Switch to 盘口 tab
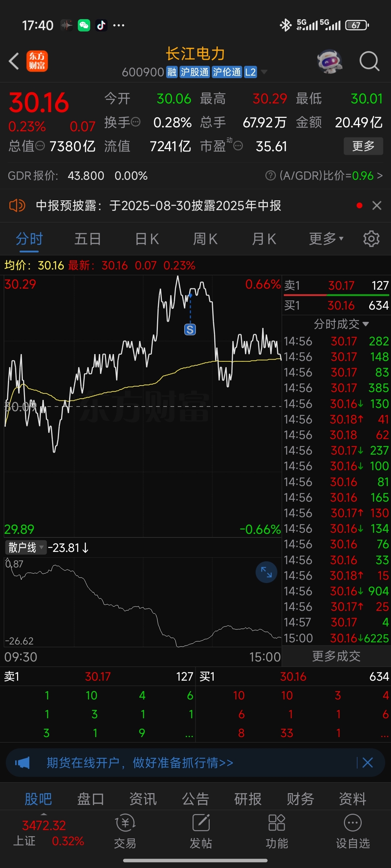 [91, 799]
